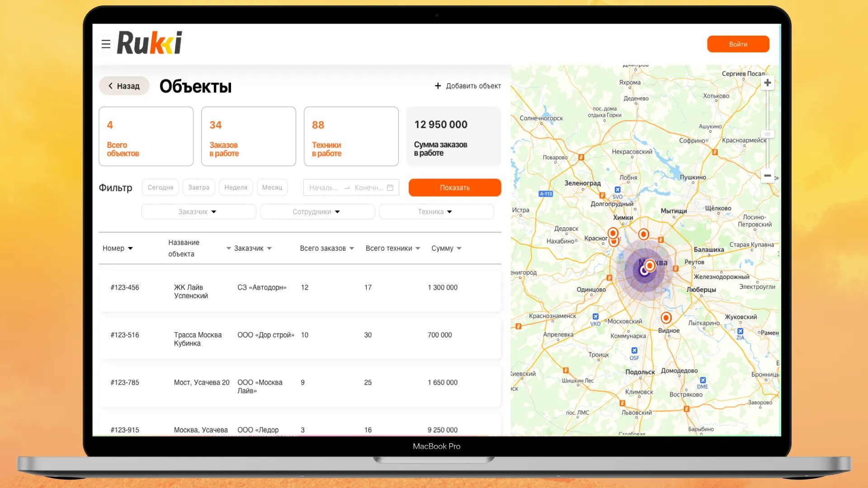Toggle the Неделя filter chip
The height and width of the screenshot is (488, 868).
(x=236, y=187)
